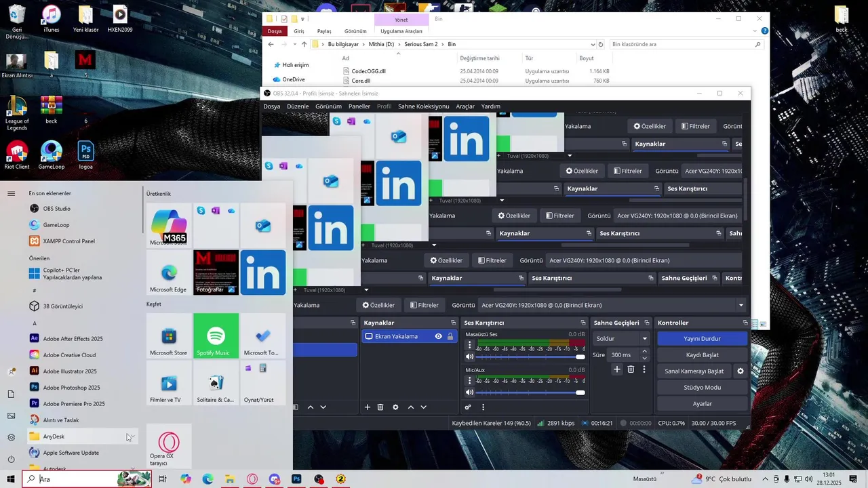Show hidden system tray icons

click(x=766, y=479)
